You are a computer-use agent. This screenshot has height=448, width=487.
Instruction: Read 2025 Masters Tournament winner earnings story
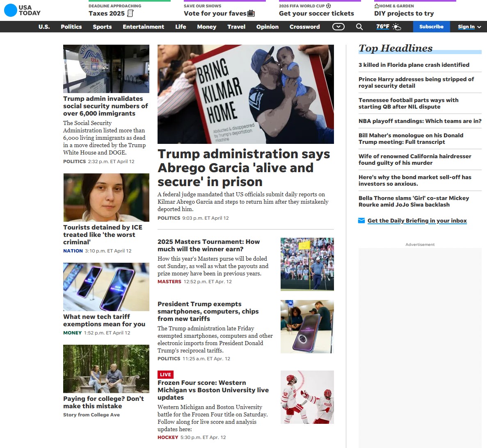point(209,246)
